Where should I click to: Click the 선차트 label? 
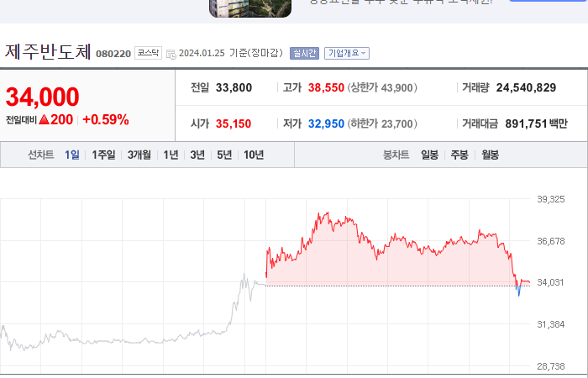pos(41,155)
